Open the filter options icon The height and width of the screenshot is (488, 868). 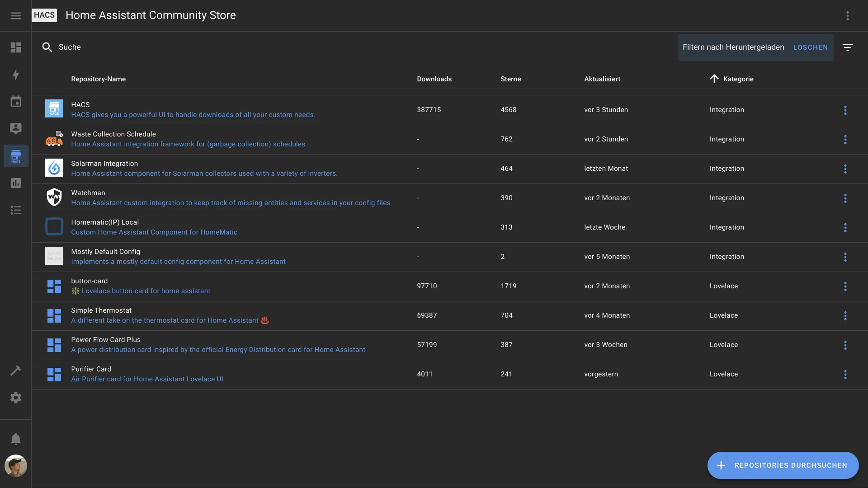(848, 47)
